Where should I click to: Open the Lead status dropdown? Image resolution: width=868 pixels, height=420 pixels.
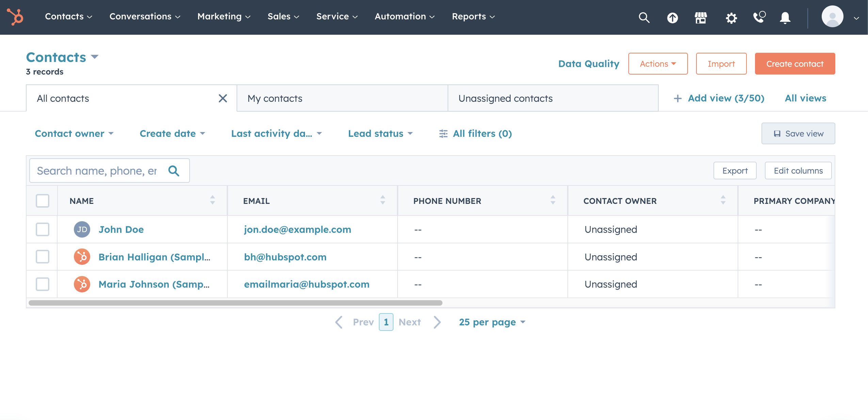[380, 133]
